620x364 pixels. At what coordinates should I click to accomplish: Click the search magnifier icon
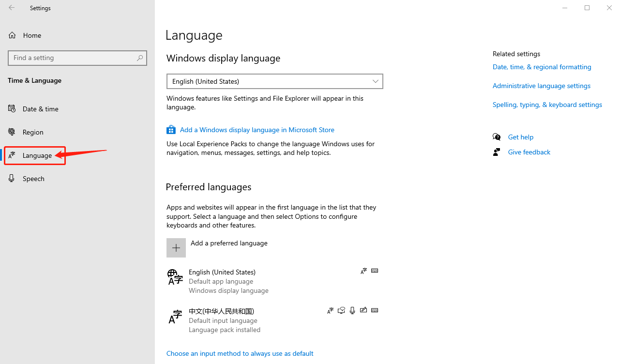pos(140,58)
